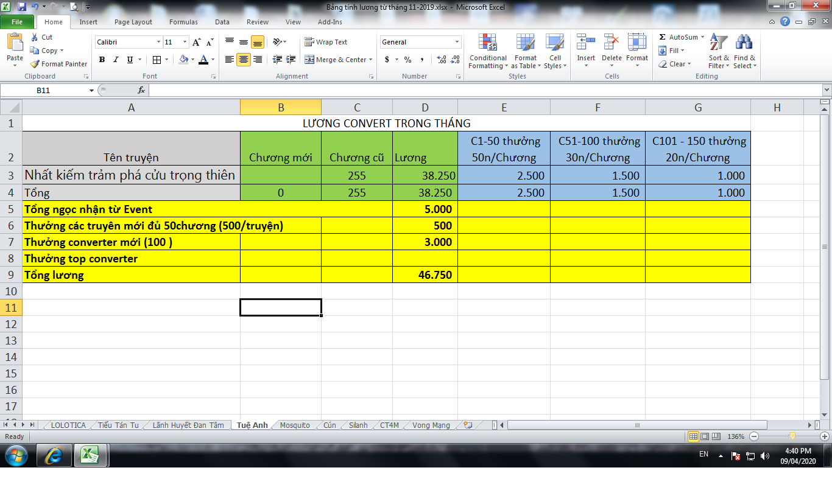Open the Mosquito sheet tab
Viewport: 832px width, 504px height.
tap(295, 425)
